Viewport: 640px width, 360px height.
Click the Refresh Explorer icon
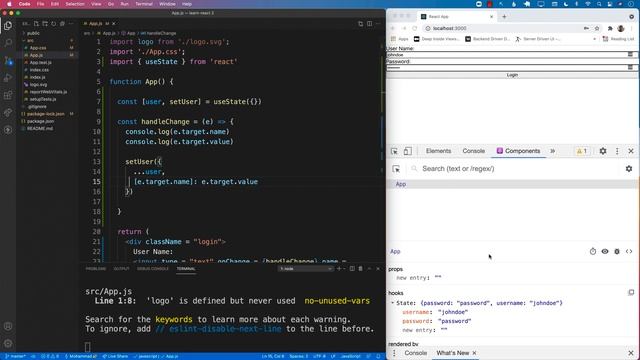[53, 24]
